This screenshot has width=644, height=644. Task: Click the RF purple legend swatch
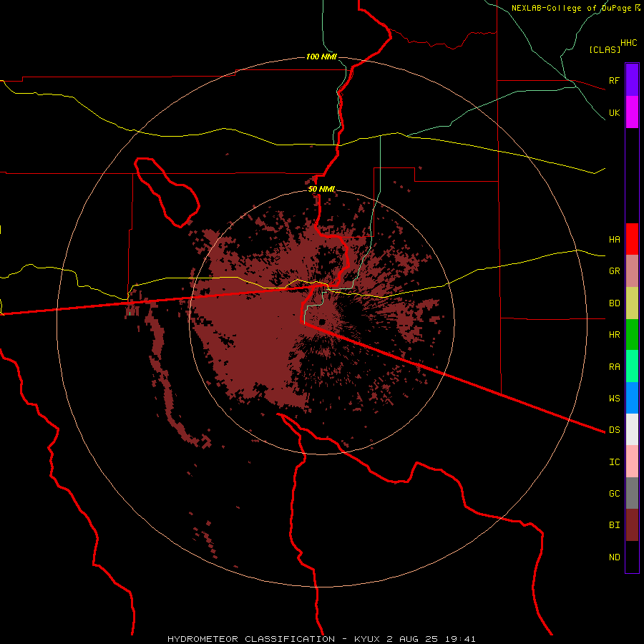pyautogui.click(x=632, y=80)
